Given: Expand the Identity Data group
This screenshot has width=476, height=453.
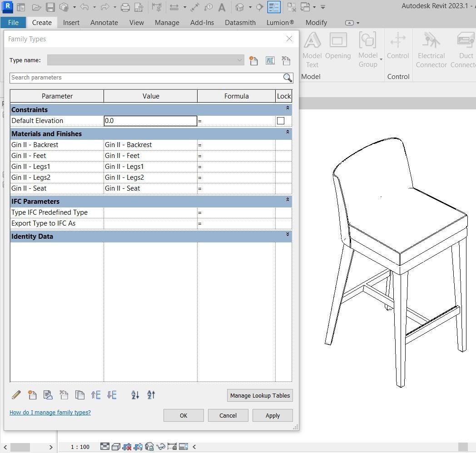Looking at the screenshot, I should pyautogui.click(x=288, y=235).
